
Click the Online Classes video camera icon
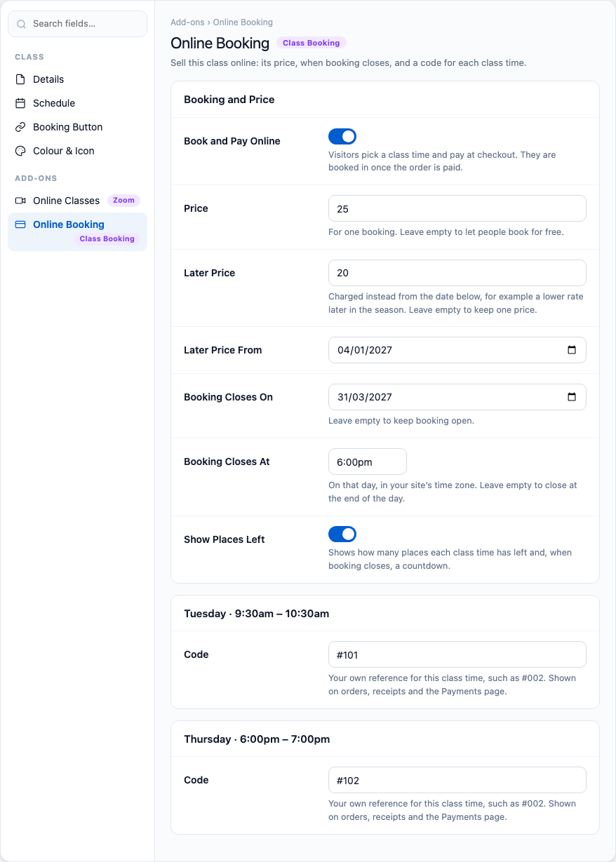tap(20, 201)
